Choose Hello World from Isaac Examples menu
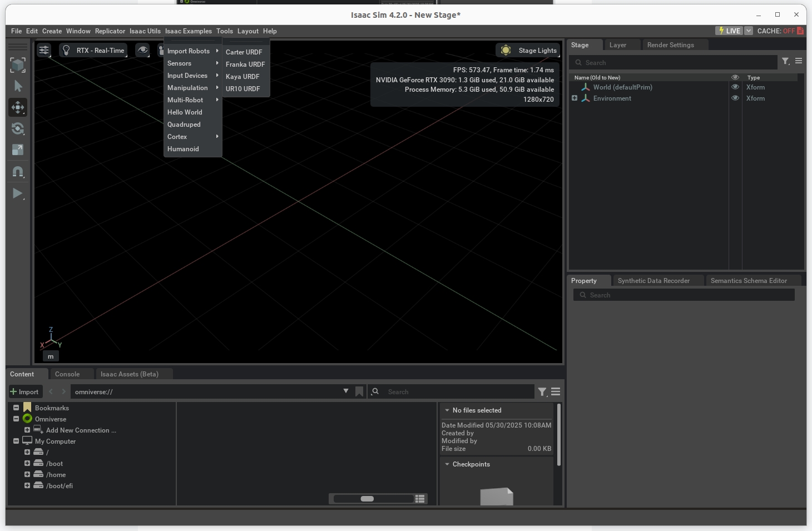 coord(185,112)
